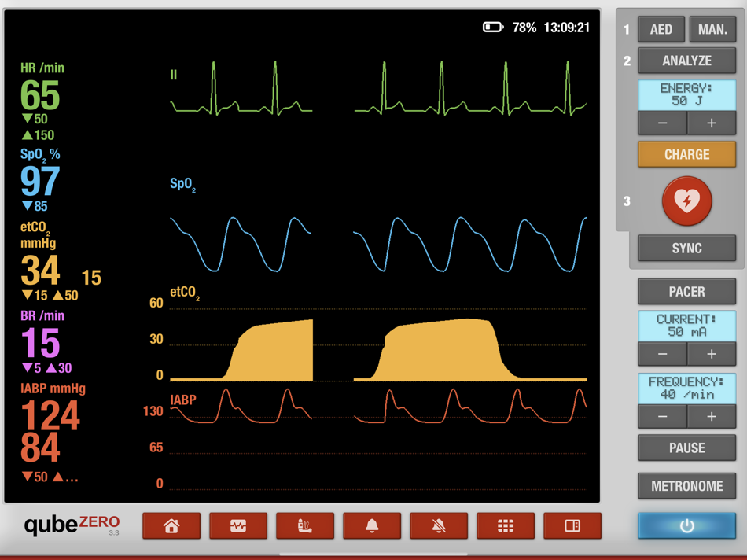The image size is (747, 560).
Task: Toggle the side panel layout icon
Action: (572, 525)
